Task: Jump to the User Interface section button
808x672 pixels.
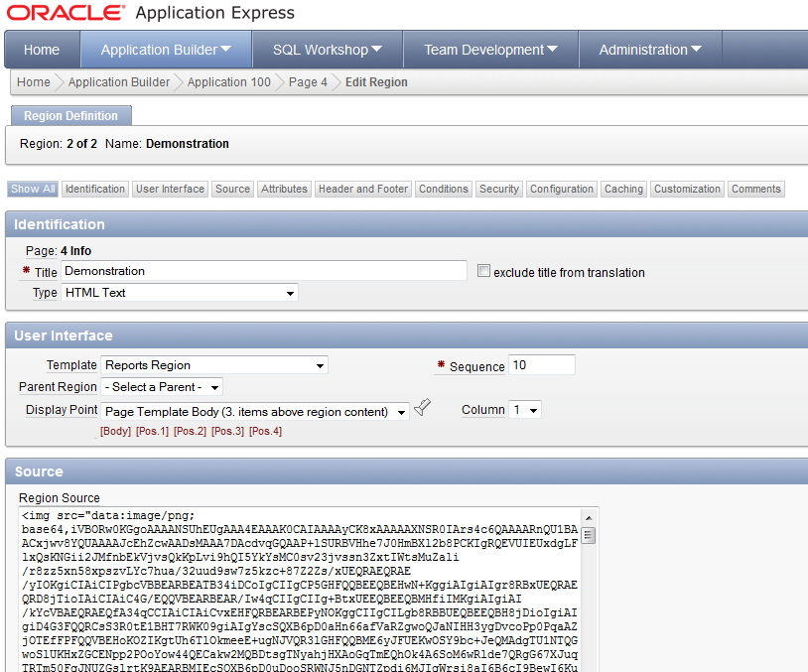Action: pos(170,190)
